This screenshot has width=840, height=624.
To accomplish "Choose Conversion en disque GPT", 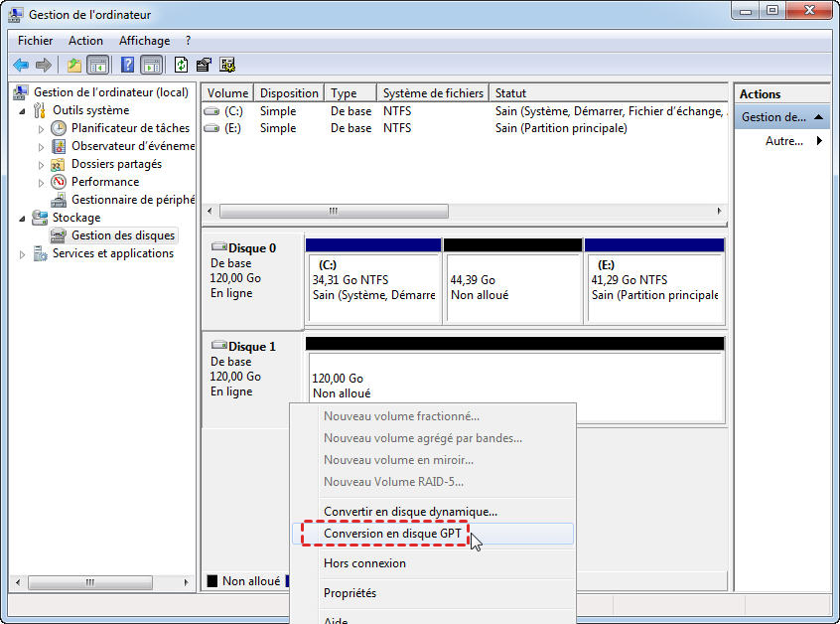I will click(x=433, y=534).
